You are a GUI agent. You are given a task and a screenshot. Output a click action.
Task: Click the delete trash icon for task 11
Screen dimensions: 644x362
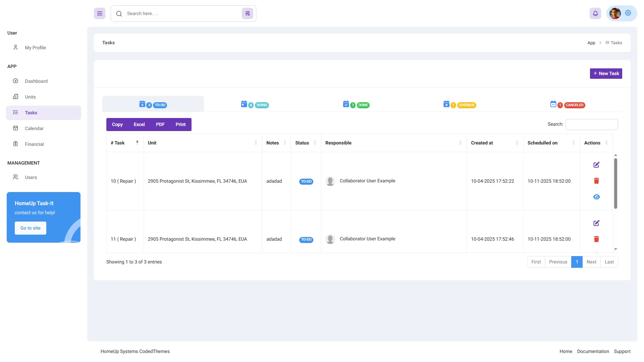pyautogui.click(x=596, y=239)
